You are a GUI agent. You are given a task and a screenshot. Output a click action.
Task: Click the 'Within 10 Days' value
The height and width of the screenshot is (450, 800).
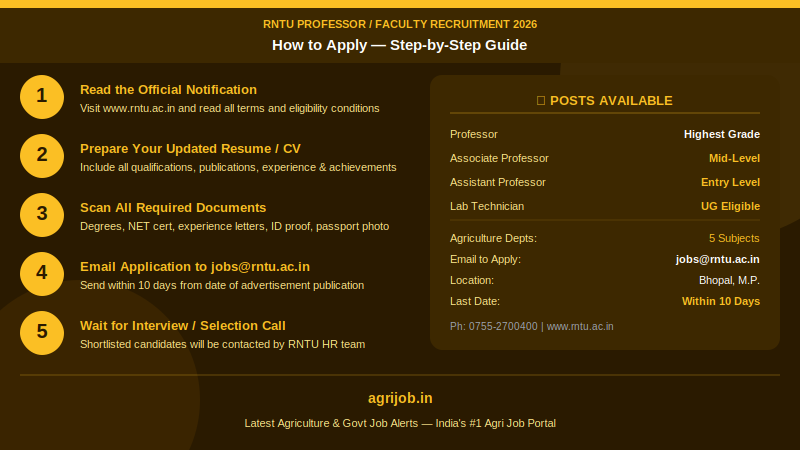[x=720, y=301]
